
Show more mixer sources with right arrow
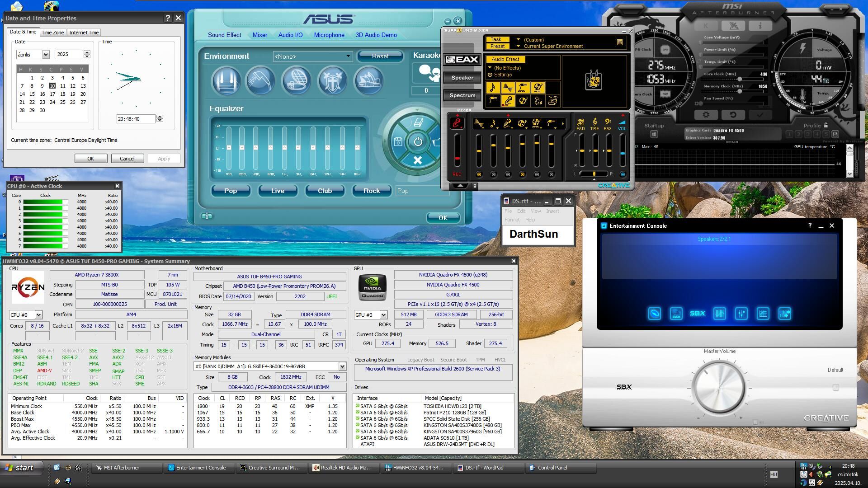point(563,123)
